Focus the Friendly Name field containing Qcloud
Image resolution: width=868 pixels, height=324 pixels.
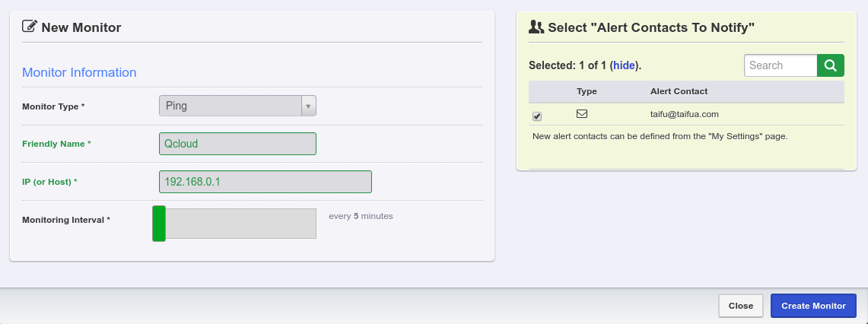click(237, 144)
